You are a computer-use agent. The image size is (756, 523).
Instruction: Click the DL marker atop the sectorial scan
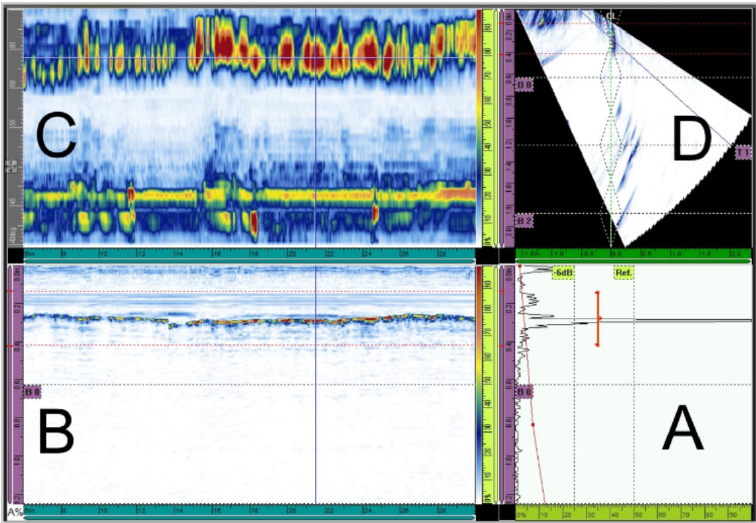tap(611, 16)
